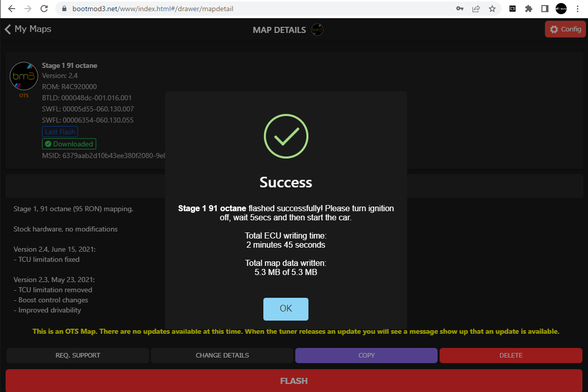Click OK in the Success dialog
The height and width of the screenshot is (392, 588).
286,309
